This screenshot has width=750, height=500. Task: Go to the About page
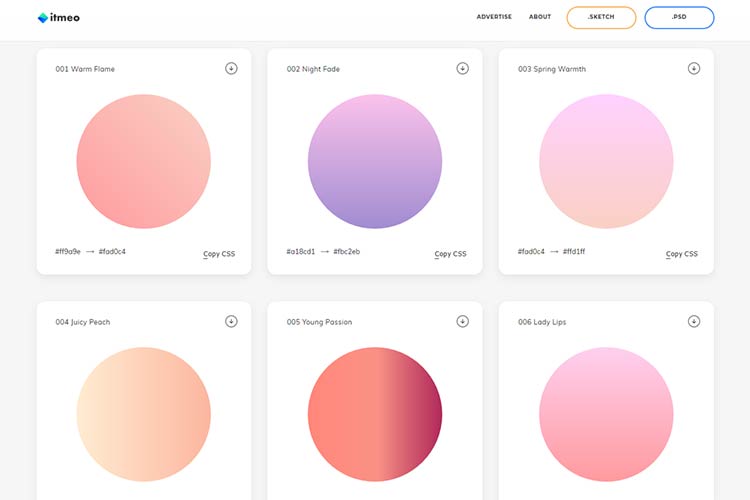(540, 17)
